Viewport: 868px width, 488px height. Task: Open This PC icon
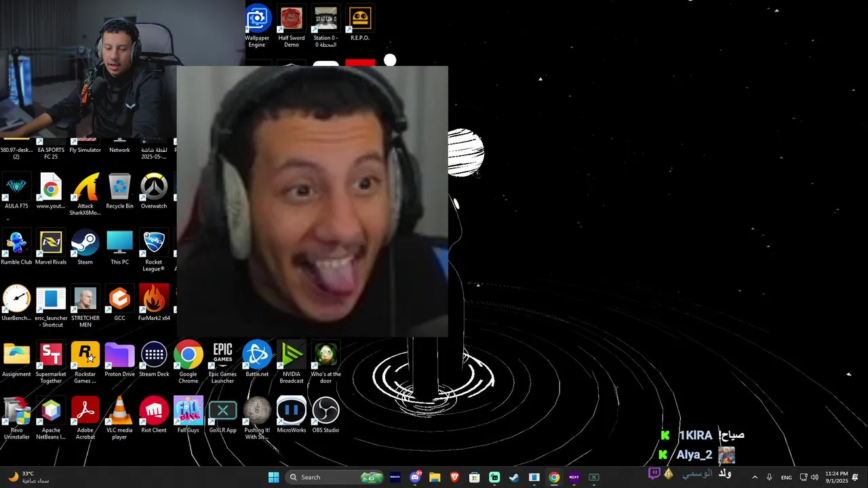pos(119,248)
